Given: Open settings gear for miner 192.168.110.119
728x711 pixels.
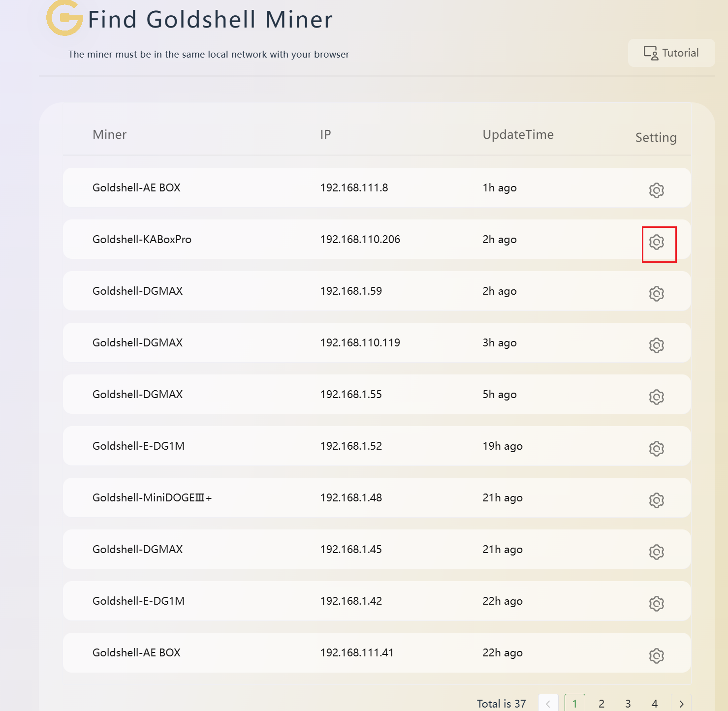Looking at the screenshot, I should (657, 345).
